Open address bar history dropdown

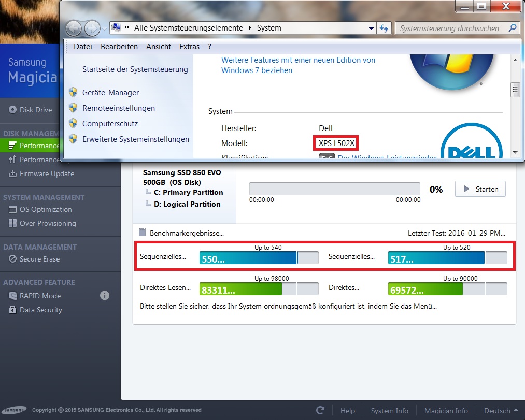pos(371,28)
